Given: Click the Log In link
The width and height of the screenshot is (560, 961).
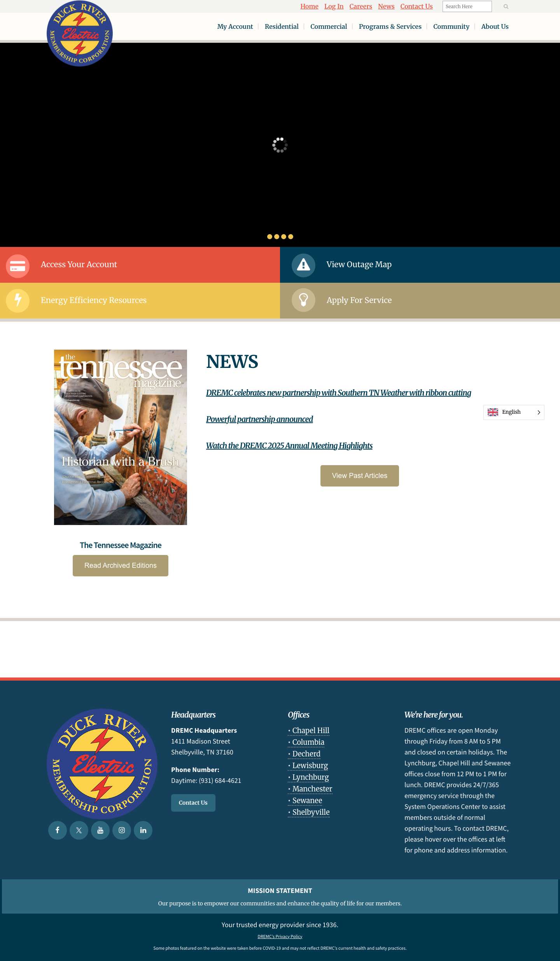Looking at the screenshot, I should pos(334,6).
